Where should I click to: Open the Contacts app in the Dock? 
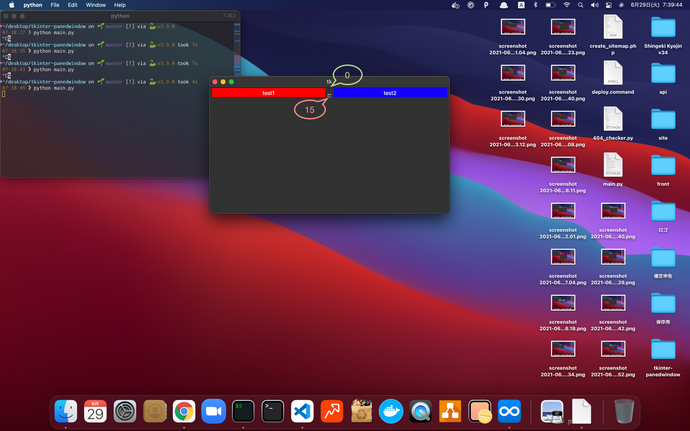pos(155,411)
